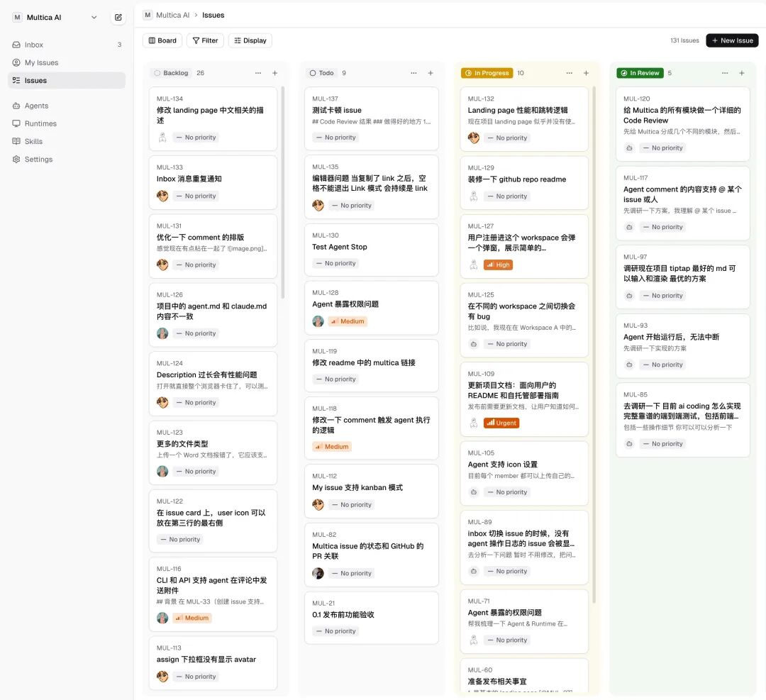
Task: Open the Display options dropdown
Action: 250,40
